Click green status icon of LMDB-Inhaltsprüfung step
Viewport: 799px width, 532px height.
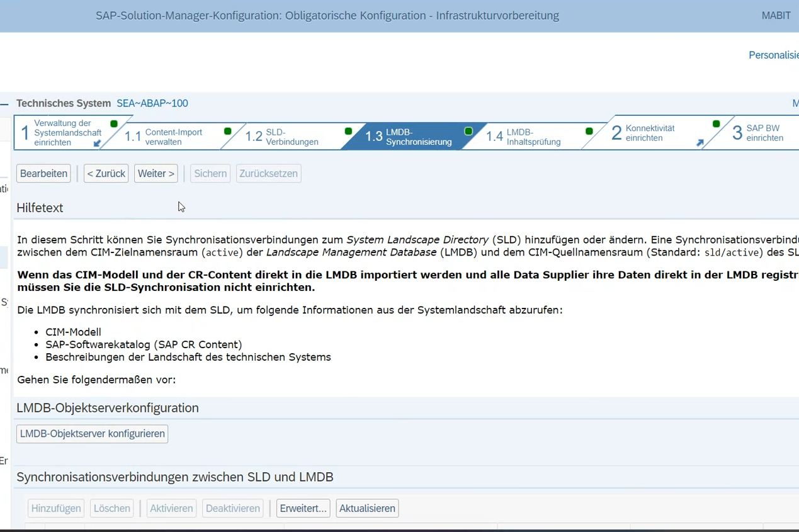tap(589, 132)
